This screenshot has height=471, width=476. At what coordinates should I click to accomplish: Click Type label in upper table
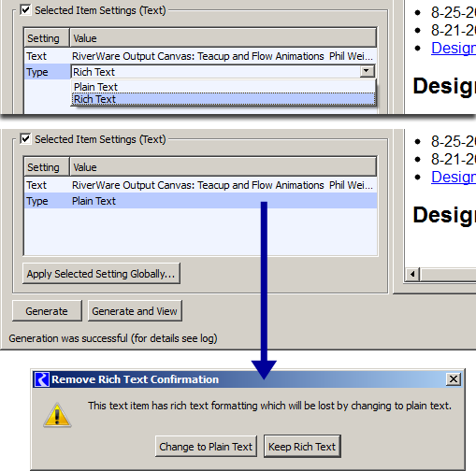click(x=37, y=72)
